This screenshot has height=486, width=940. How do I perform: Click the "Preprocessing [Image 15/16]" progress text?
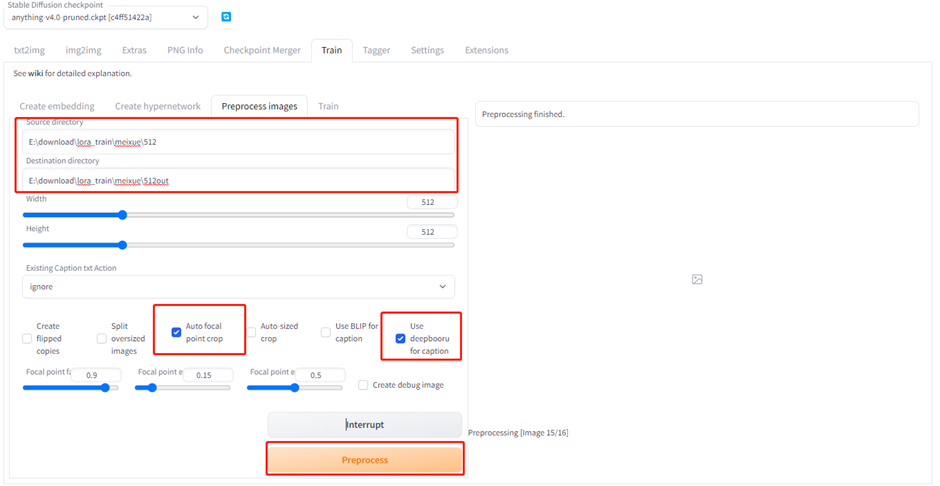[x=518, y=433]
